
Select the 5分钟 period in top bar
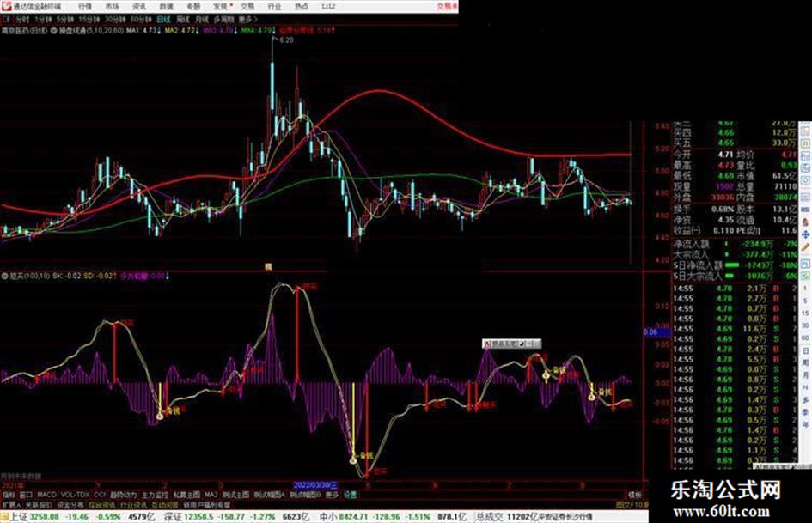click(64, 20)
